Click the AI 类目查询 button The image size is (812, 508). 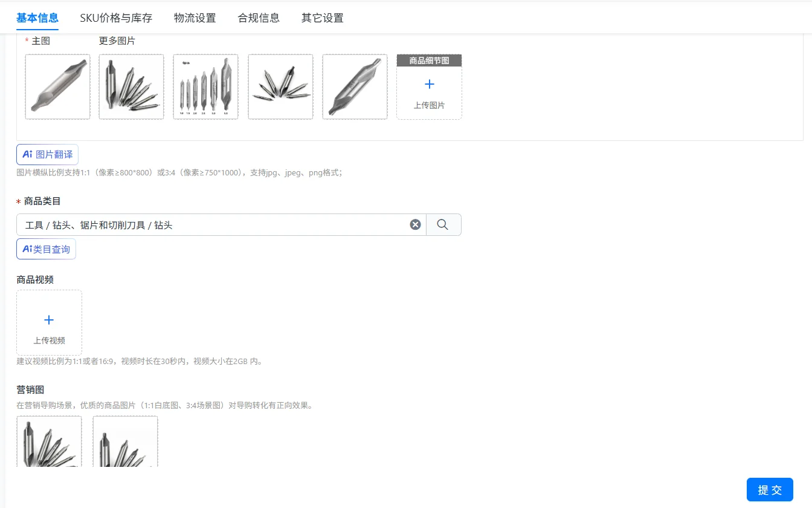(x=46, y=249)
